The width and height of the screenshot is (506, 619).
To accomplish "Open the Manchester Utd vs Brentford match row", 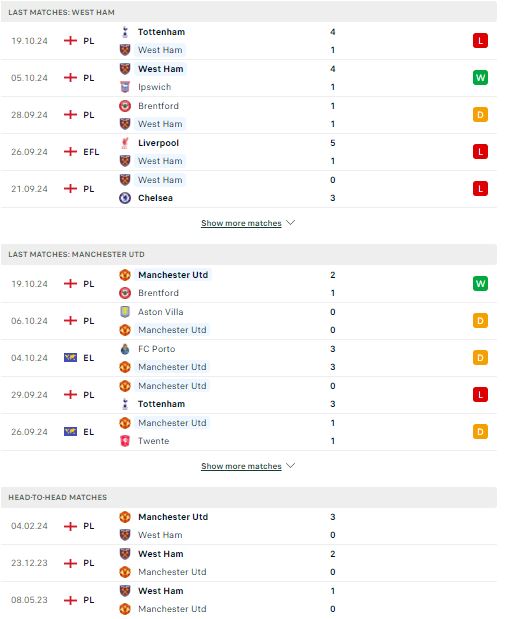I will 249,284.
